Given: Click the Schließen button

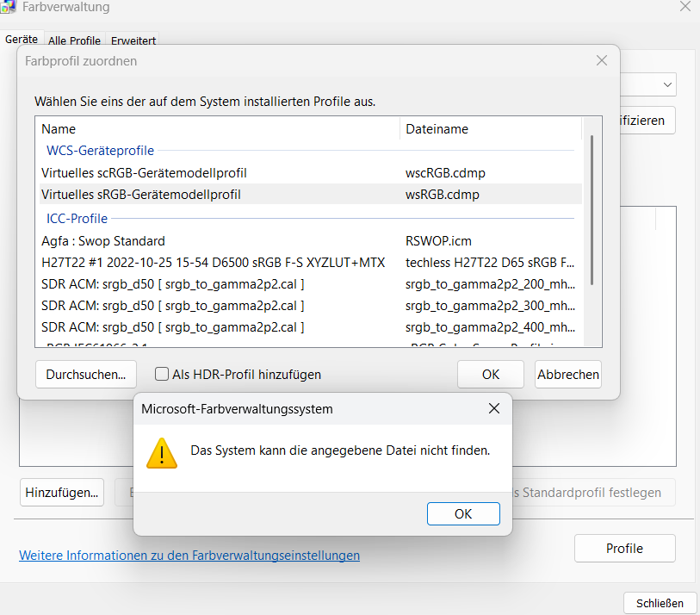Looking at the screenshot, I should (660, 603).
